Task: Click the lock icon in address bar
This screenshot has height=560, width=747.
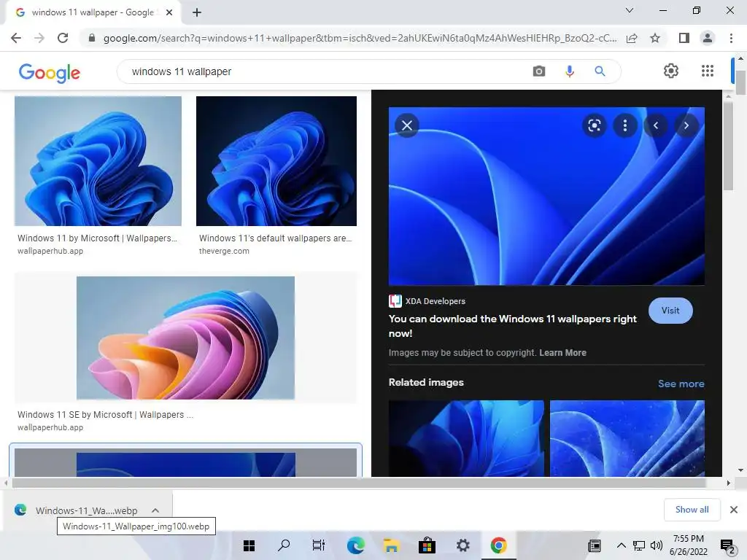Action: (x=92, y=38)
